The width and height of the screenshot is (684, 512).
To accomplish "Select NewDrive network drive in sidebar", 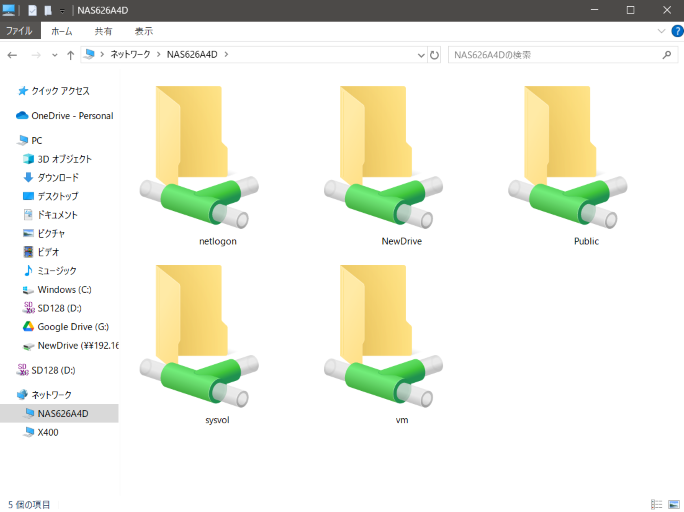I will pyautogui.click(x=78, y=345).
